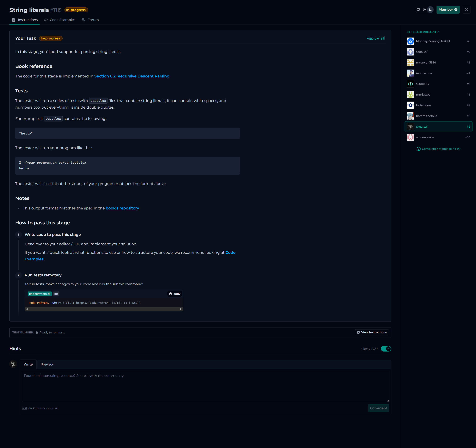476x448 pixels.
Task: Select the light theme sun icon
Action: [x=424, y=10]
